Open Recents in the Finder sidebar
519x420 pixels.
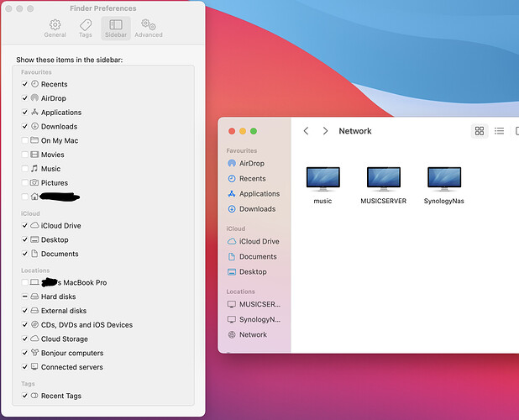(x=252, y=179)
